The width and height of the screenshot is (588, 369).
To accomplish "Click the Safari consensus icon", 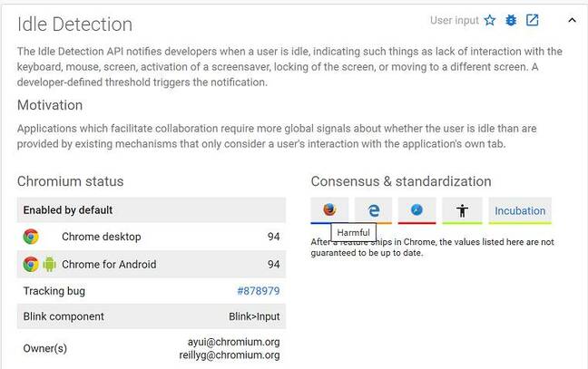I will click(416, 209).
